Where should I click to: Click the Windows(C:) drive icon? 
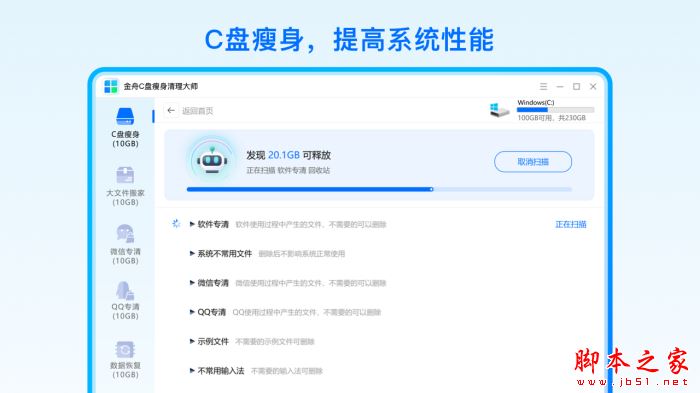(x=499, y=110)
